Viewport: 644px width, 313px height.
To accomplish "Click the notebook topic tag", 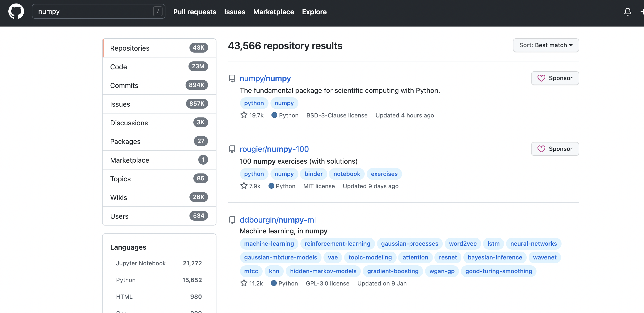I will click(x=347, y=174).
